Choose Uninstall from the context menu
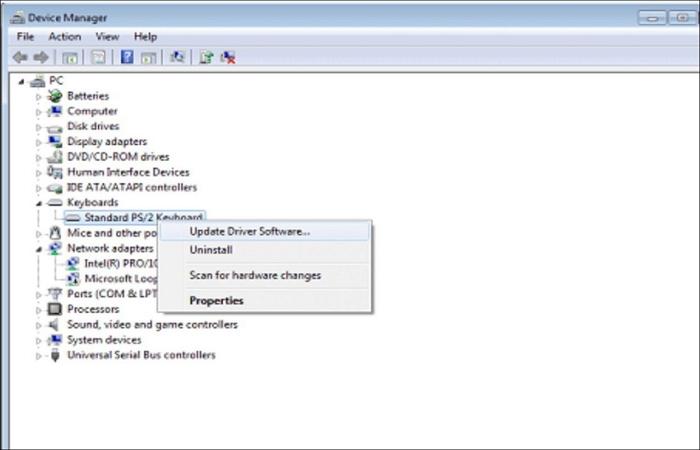 (265, 250)
